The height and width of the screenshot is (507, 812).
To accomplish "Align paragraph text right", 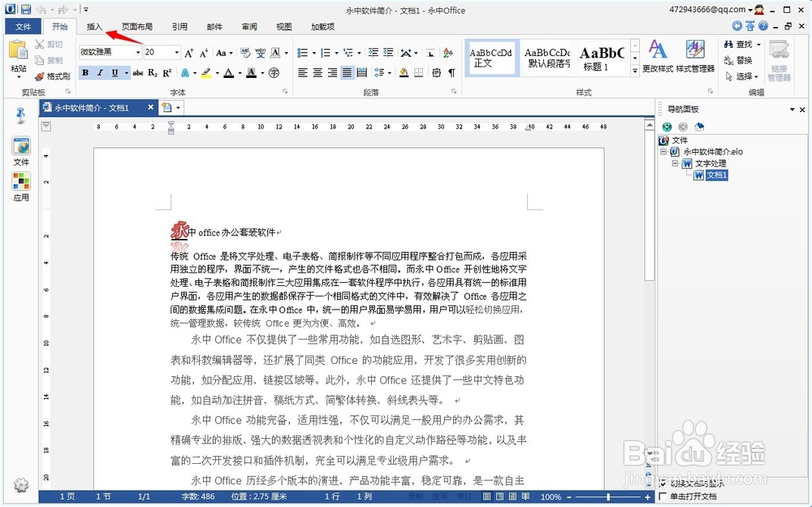I will (332, 72).
